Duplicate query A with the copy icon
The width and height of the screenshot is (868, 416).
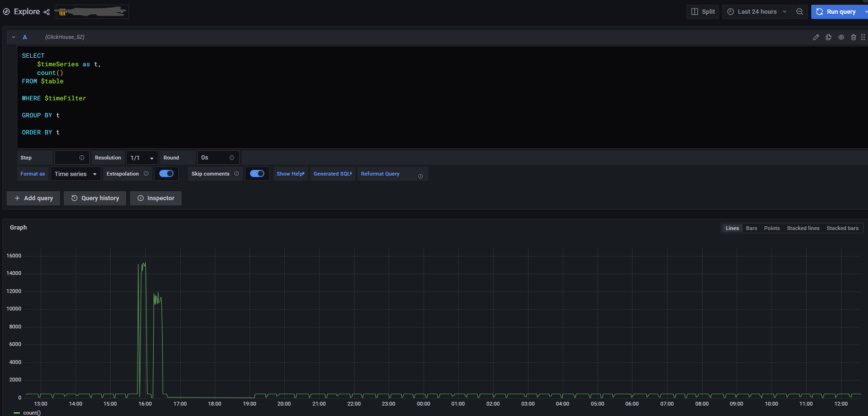(x=828, y=37)
